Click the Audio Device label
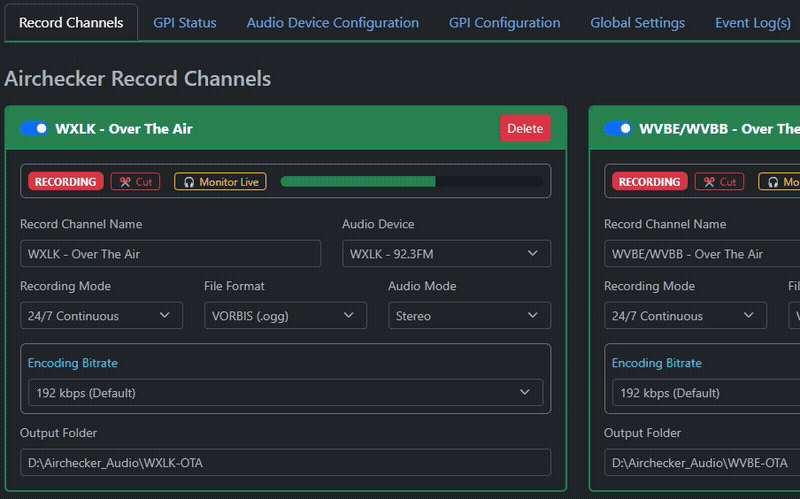Screen dimensions: 800x499 pyautogui.click(x=378, y=224)
